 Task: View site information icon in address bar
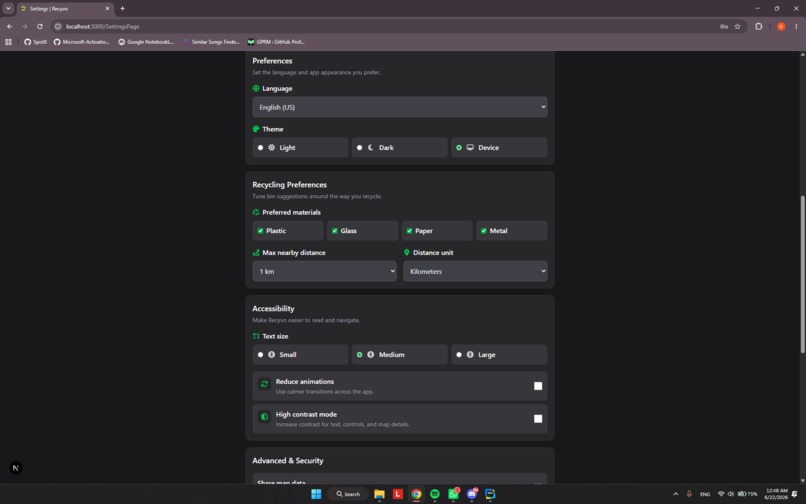pyautogui.click(x=58, y=26)
